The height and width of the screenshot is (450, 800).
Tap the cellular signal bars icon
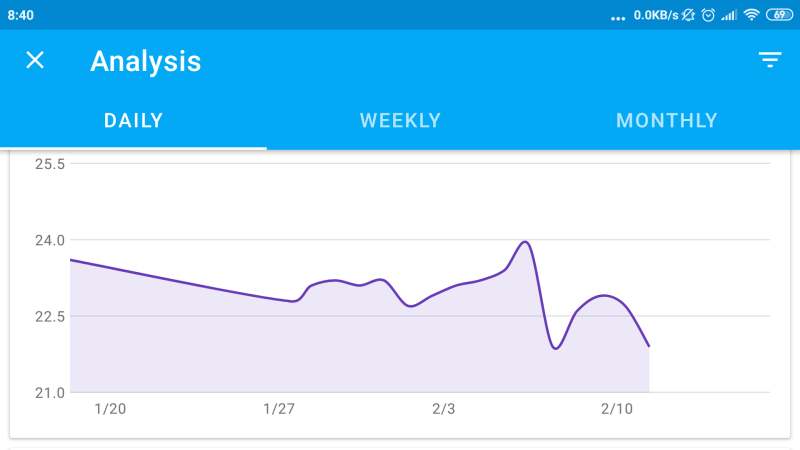729,15
